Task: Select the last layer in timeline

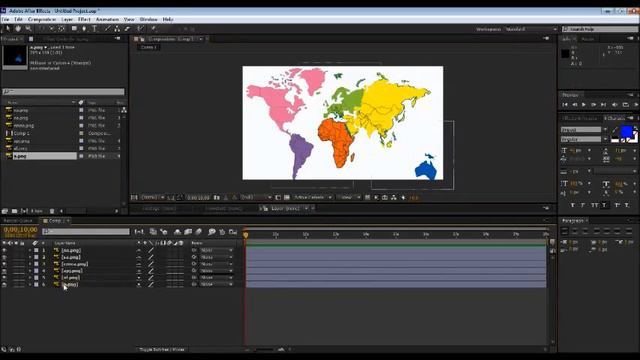Action: coord(69,284)
